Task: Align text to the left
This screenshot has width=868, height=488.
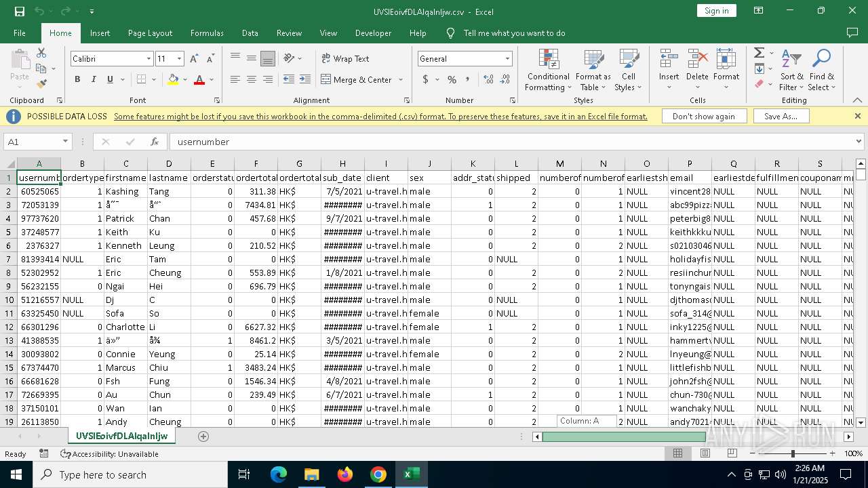Action: tap(235, 79)
